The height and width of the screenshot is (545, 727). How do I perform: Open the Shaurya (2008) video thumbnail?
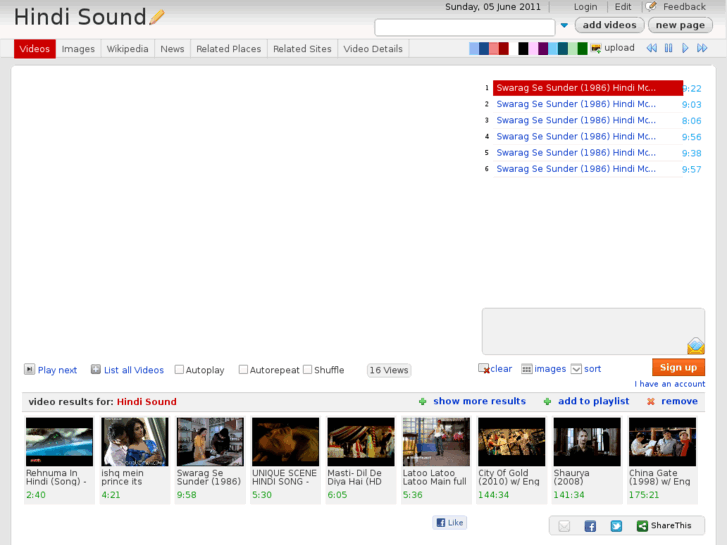(587, 442)
